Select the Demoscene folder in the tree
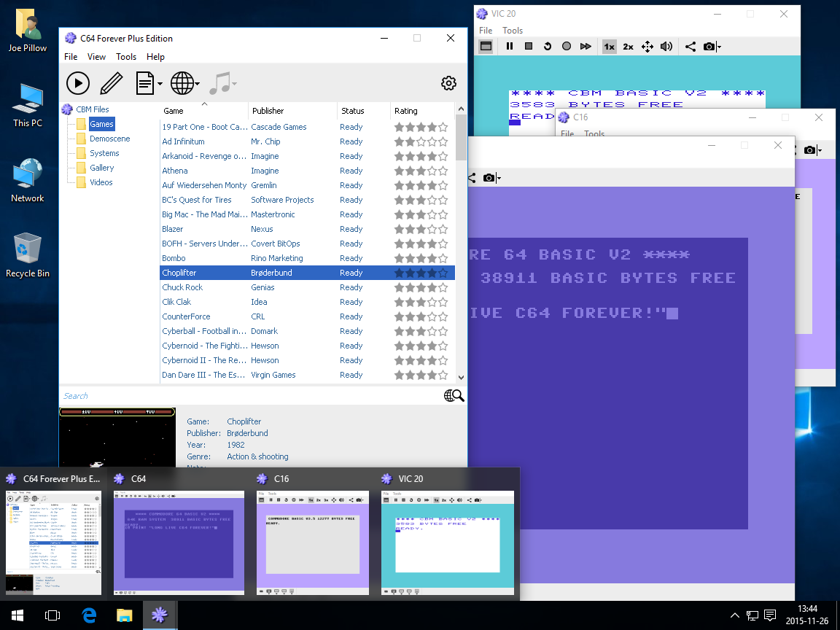The height and width of the screenshot is (630, 840). (110, 139)
